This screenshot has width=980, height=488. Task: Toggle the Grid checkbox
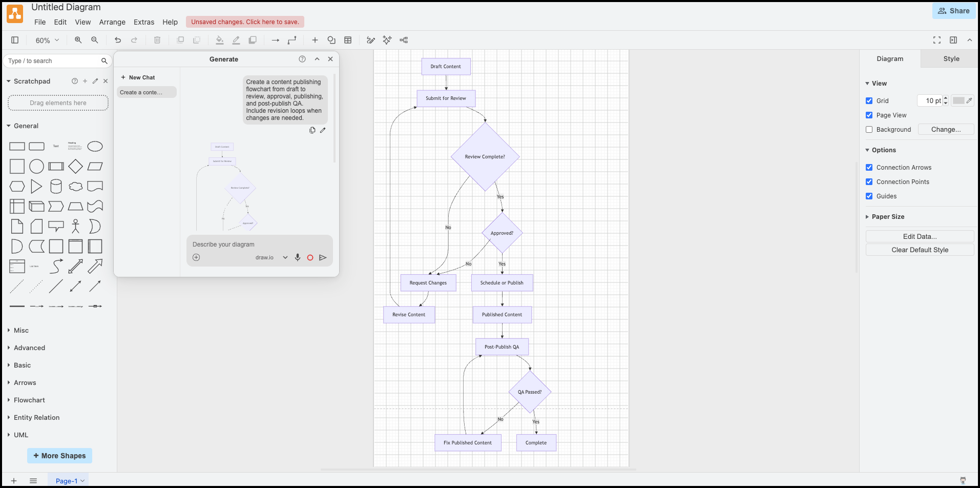[x=869, y=101]
